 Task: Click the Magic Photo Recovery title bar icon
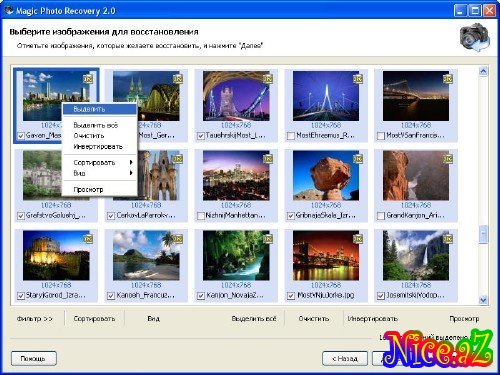[x=9, y=11]
